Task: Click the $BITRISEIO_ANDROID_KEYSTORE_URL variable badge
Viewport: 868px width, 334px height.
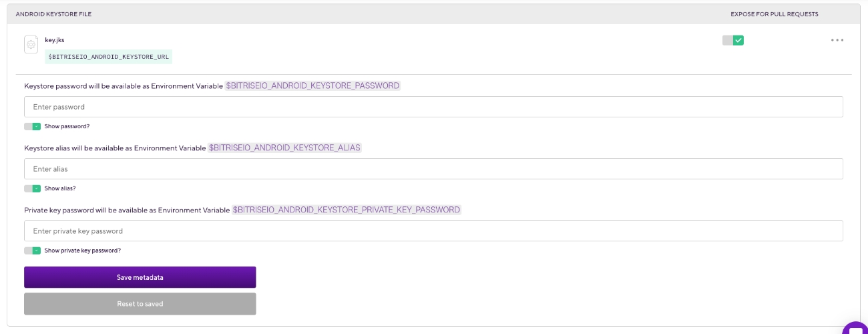Action: coord(108,57)
